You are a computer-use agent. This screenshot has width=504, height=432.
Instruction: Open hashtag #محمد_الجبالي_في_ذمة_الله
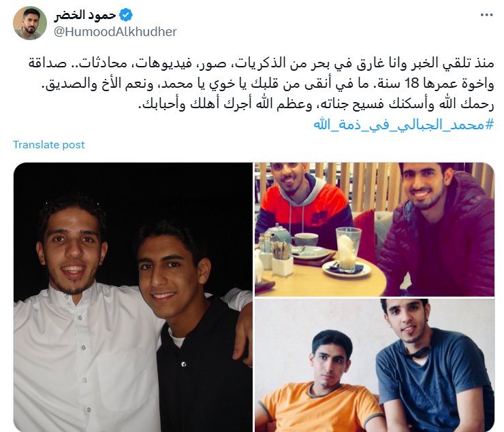pyautogui.click(x=403, y=124)
